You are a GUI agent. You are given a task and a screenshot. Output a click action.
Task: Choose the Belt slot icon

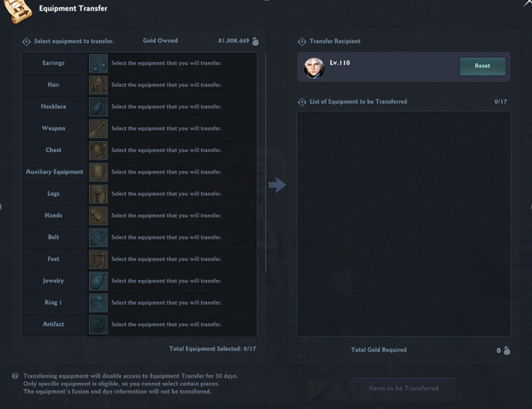98,237
